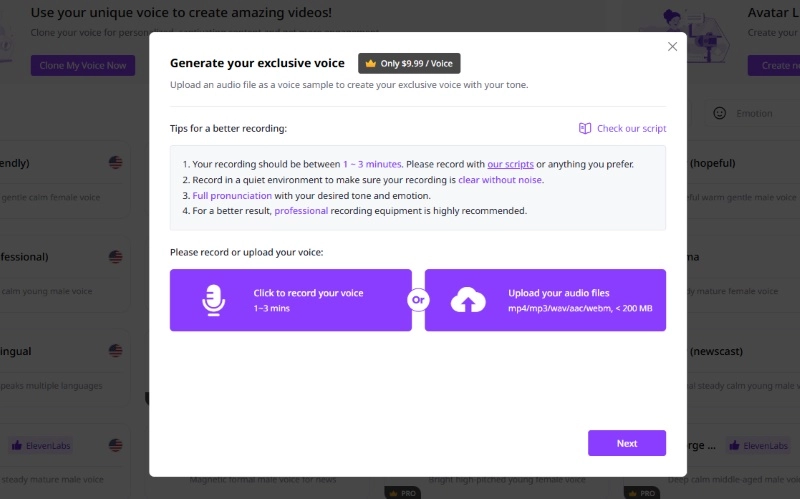Viewport: 800px width, 499px height.
Task: Click the 'Click to record your voice' label
Action: 308,293
